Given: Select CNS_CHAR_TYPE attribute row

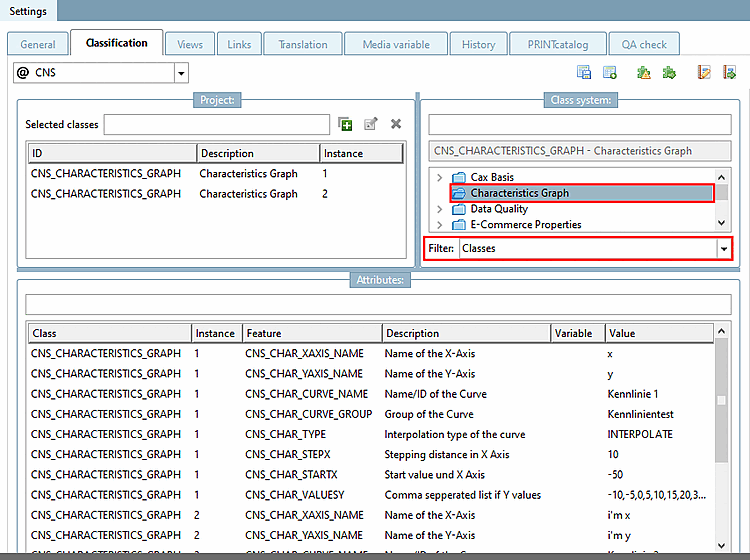Looking at the screenshot, I should (x=285, y=434).
